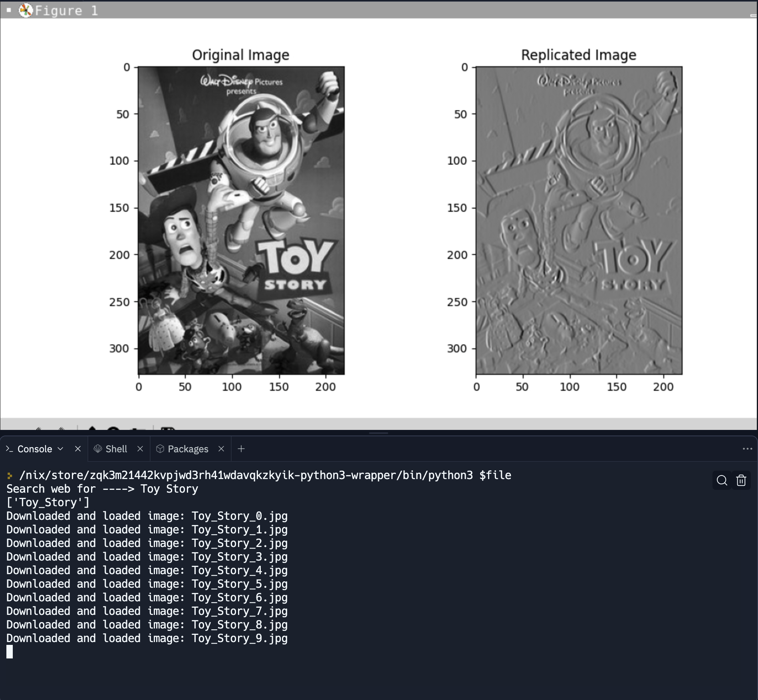758x700 pixels.
Task: Click the 'Search web for ----> Toy Story' line
Action: [x=102, y=489]
